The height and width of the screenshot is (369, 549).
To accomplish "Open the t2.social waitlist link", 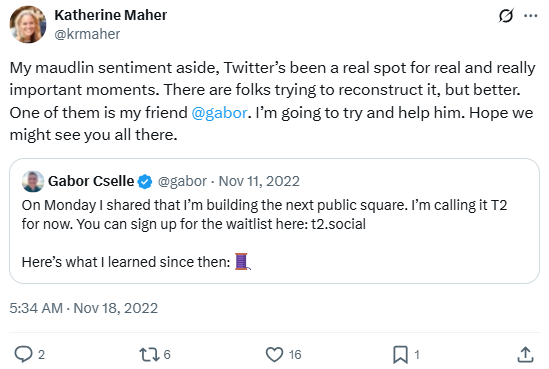I will point(338,224).
